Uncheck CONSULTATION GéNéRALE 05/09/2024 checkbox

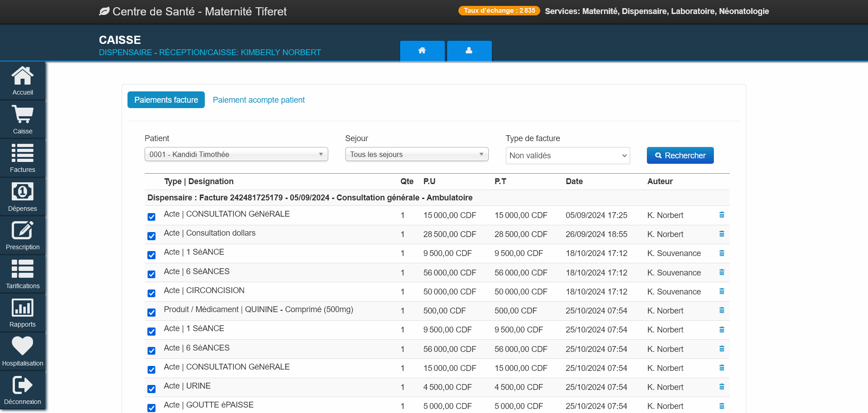click(151, 217)
